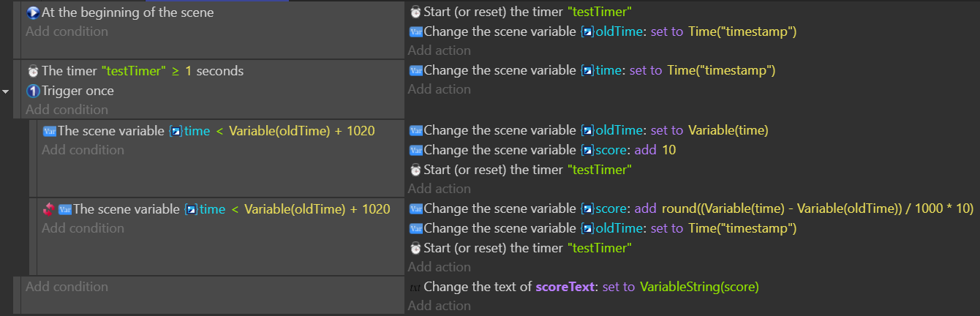Image resolution: width=980 pixels, height=316 pixels.
Task: Select the first 'time < Variable(oldTime) + 1020' condition
Action: (x=208, y=131)
